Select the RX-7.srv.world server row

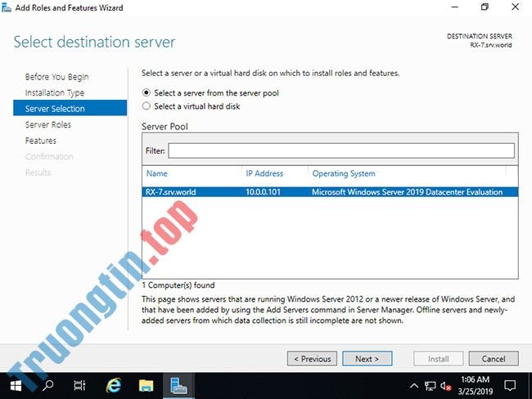[x=330, y=192]
